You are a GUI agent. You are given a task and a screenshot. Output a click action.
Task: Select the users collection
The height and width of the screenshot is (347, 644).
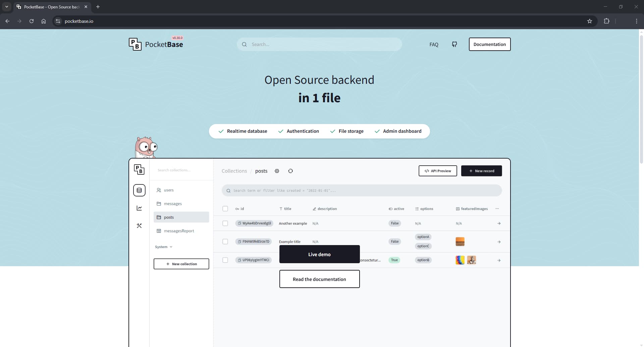click(x=168, y=190)
